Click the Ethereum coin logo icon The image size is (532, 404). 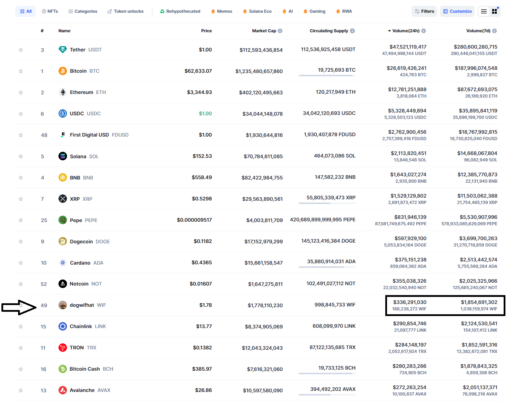(63, 92)
